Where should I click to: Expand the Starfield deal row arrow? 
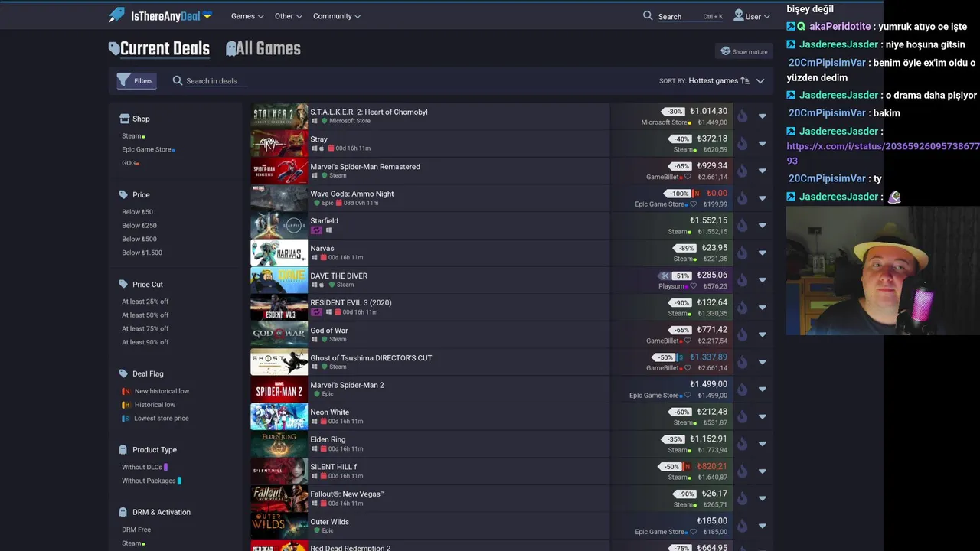[x=762, y=226]
